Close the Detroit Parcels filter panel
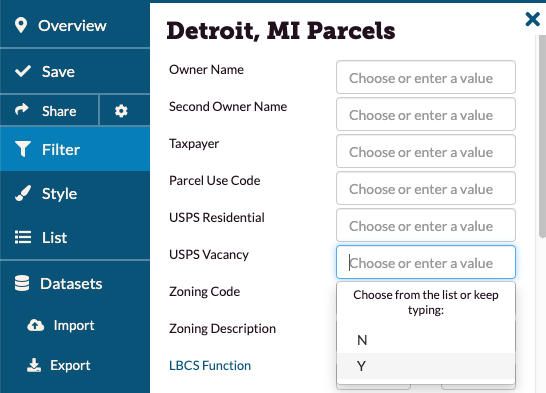The width and height of the screenshot is (546, 393). tap(532, 19)
